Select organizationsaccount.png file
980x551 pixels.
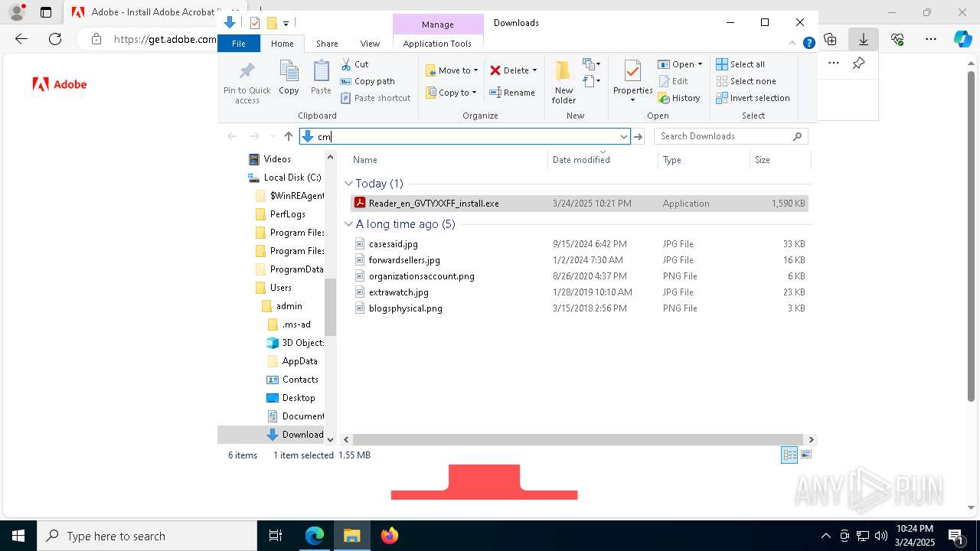[x=579, y=276]
